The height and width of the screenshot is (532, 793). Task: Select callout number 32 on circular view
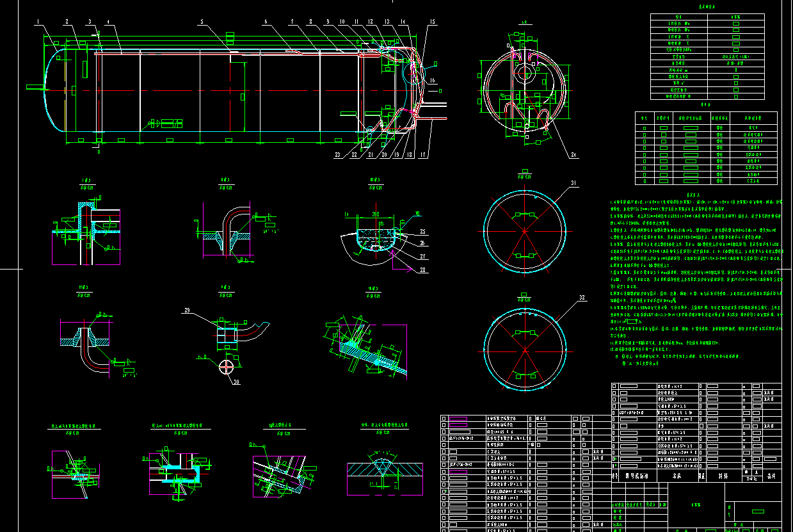[582, 298]
